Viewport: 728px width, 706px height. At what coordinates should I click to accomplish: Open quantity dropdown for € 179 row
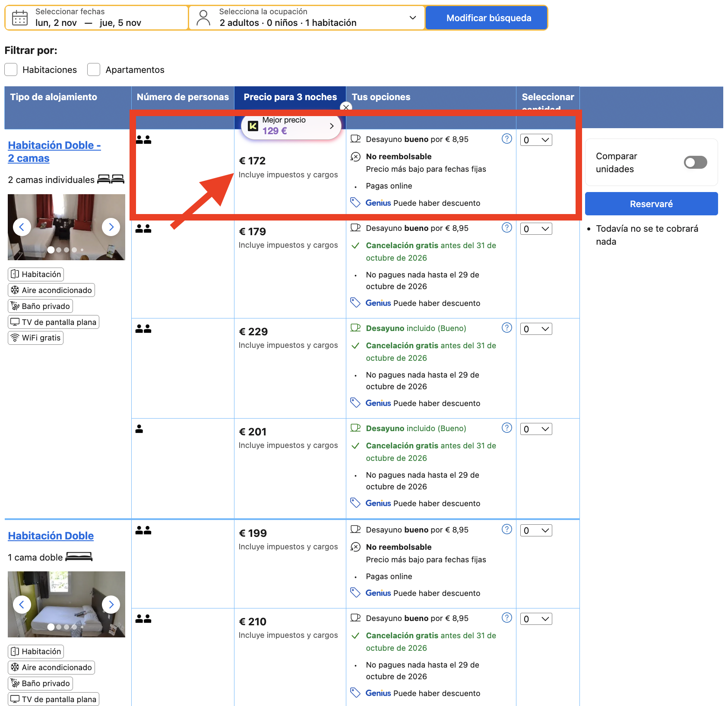click(536, 229)
